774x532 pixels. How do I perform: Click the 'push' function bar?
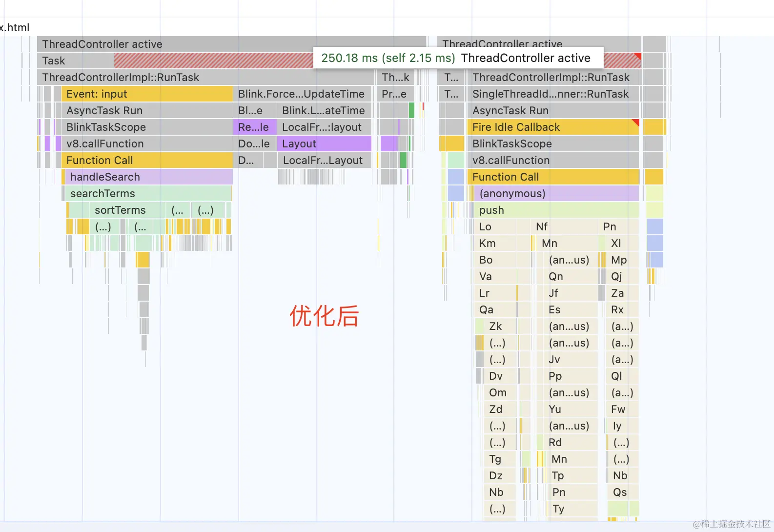click(556, 210)
